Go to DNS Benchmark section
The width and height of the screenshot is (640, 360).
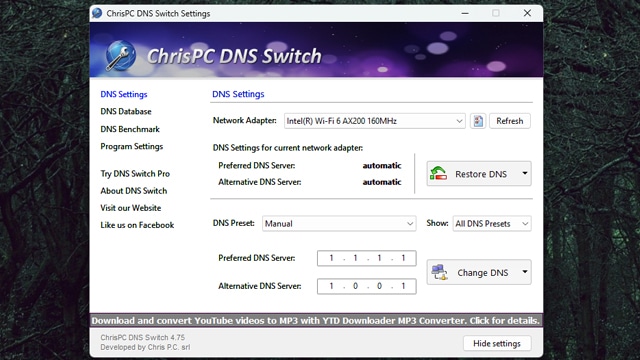[x=130, y=129]
